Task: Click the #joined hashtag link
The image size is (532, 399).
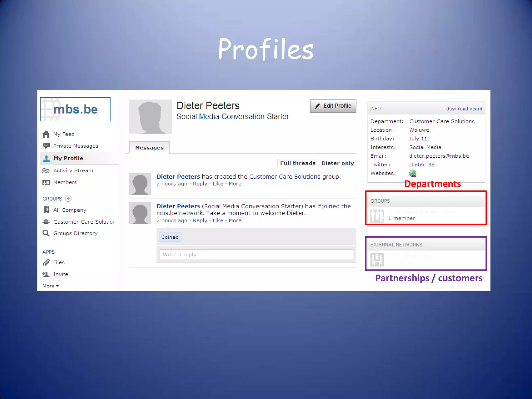Action: [x=329, y=206]
